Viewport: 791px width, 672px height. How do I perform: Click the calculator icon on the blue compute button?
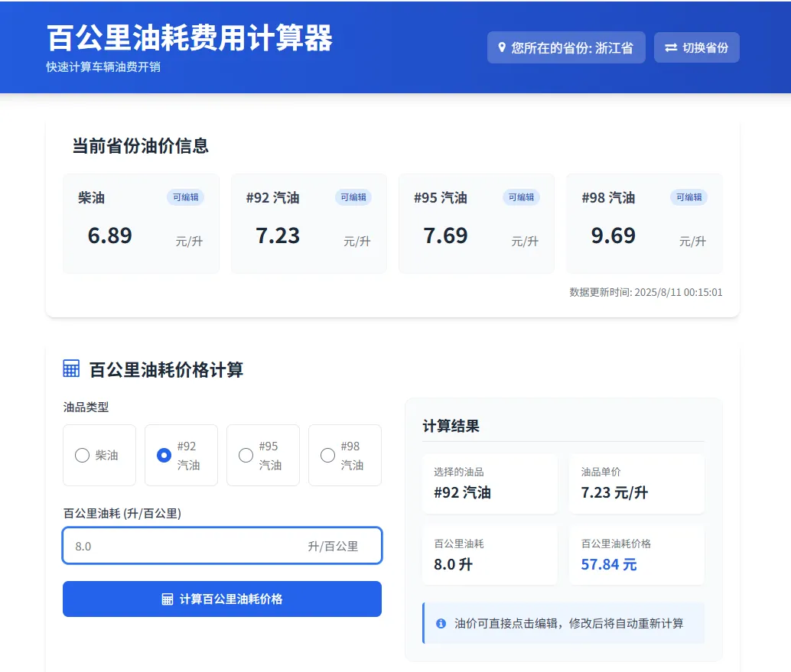click(x=165, y=599)
